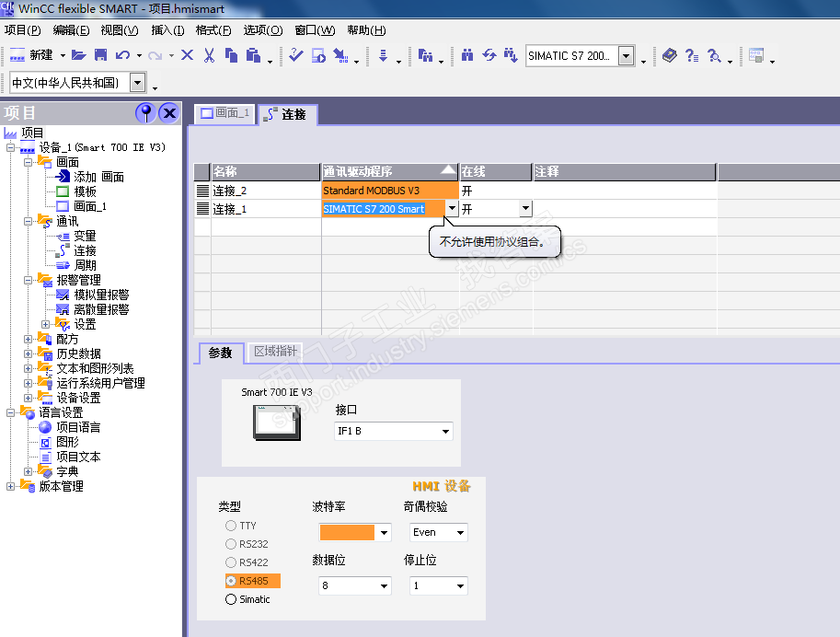
Task: Switch to the 画面_1 editor tab
Action: click(225, 113)
